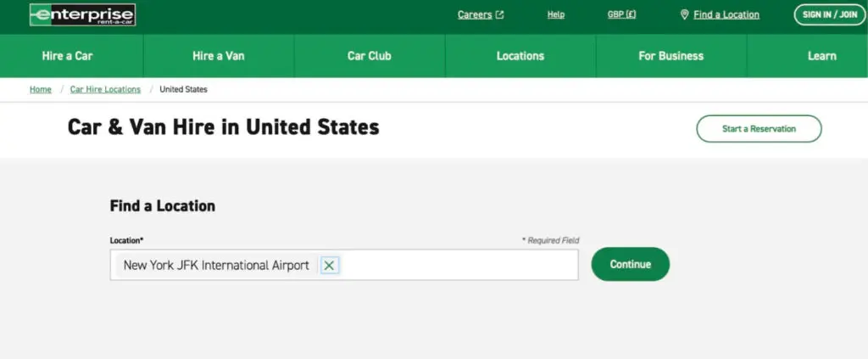Screen dimensions: 868x359
Task: Open the Careers link
Action: pyautogui.click(x=475, y=14)
